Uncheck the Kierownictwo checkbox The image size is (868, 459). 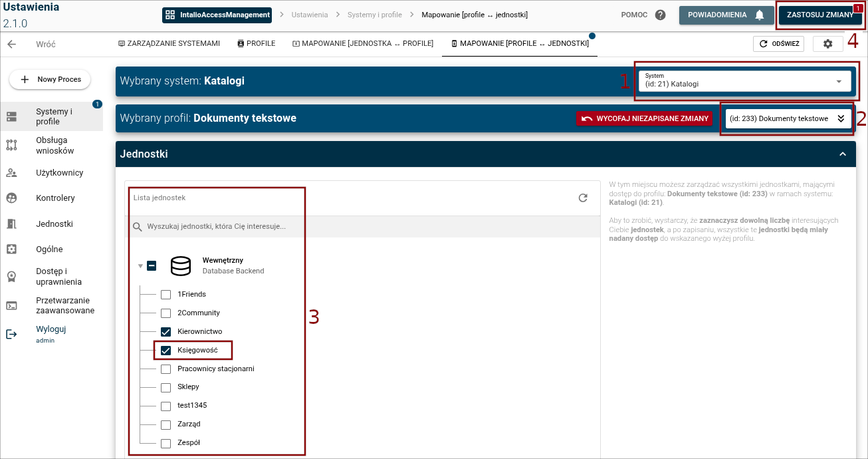(x=166, y=332)
